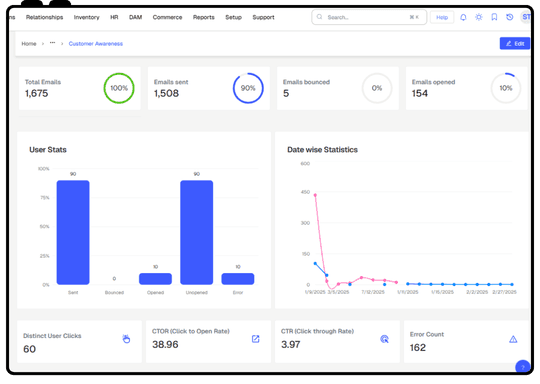Image resolution: width=540 pixels, height=384 pixels.
Task: Open the history clock icon
Action: pyautogui.click(x=510, y=17)
